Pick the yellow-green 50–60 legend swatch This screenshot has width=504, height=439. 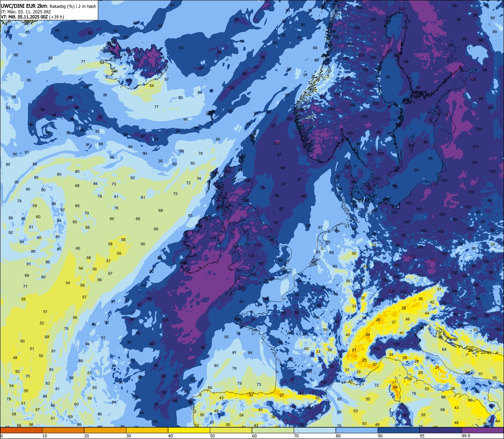pos(231,430)
